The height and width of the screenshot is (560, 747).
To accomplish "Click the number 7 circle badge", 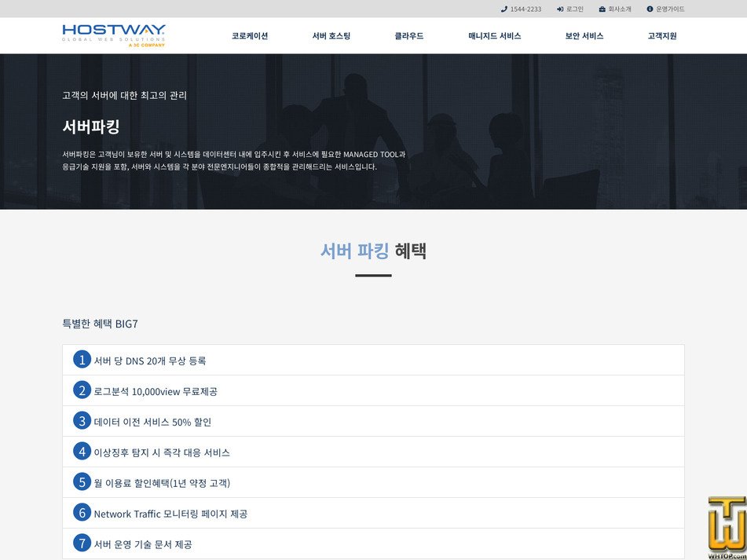I will (x=82, y=543).
